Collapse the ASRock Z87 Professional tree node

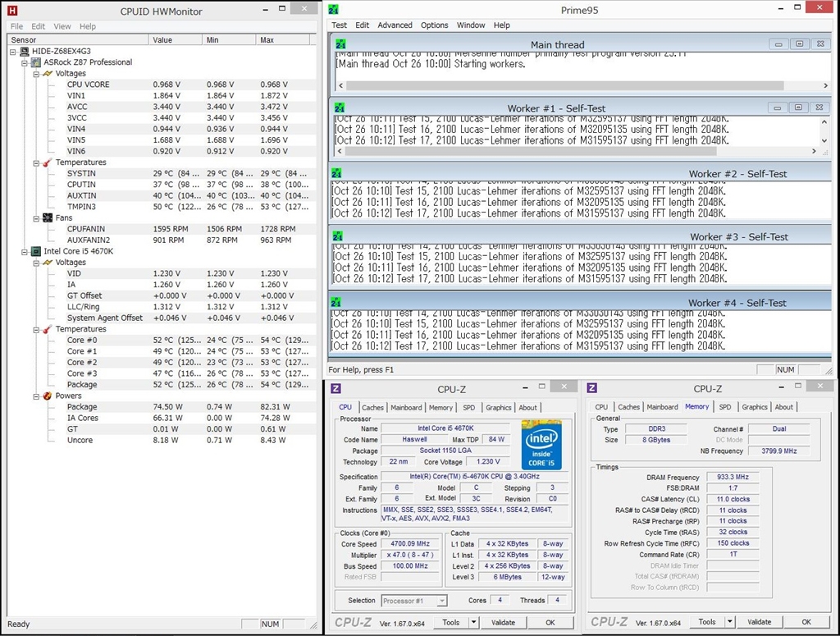click(x=25, y=62)
